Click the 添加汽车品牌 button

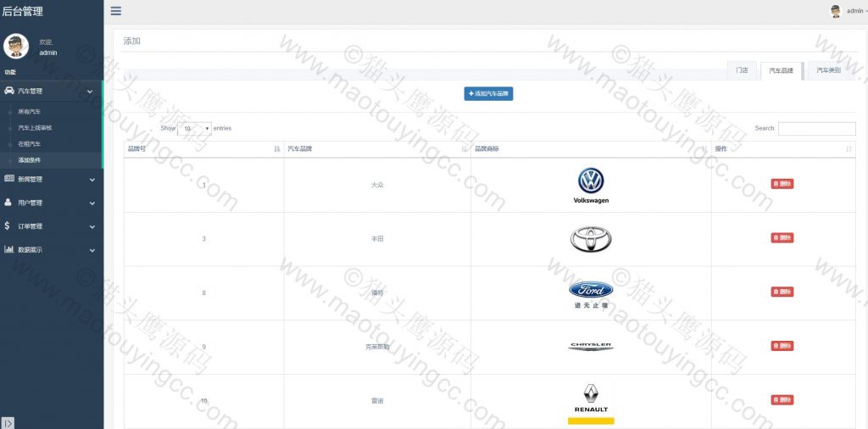pos(488,93)
